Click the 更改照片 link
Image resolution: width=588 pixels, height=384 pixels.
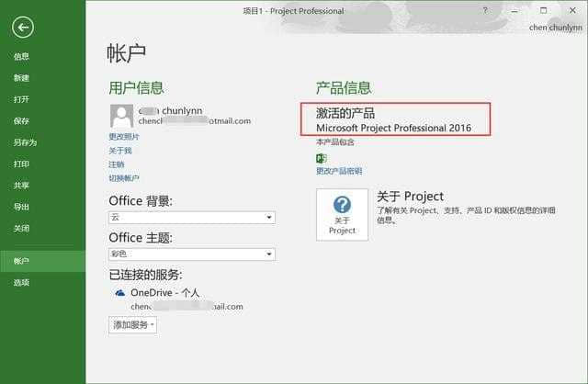tap(124, 137)
